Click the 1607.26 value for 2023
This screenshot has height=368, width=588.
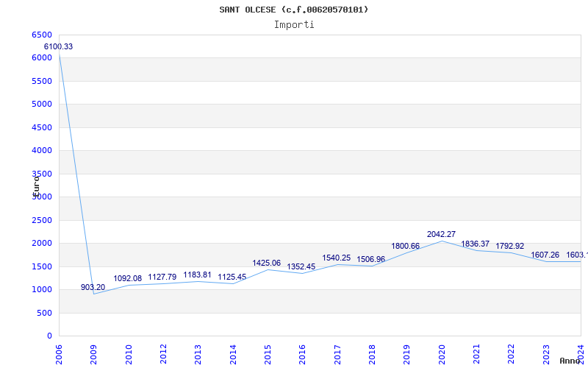click(x=545, y=255)
